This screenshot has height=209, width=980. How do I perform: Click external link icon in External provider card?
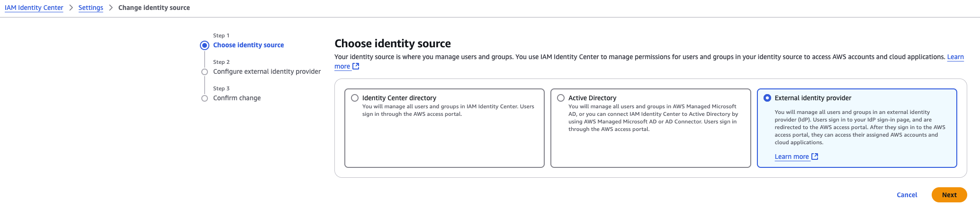point(815,157)
